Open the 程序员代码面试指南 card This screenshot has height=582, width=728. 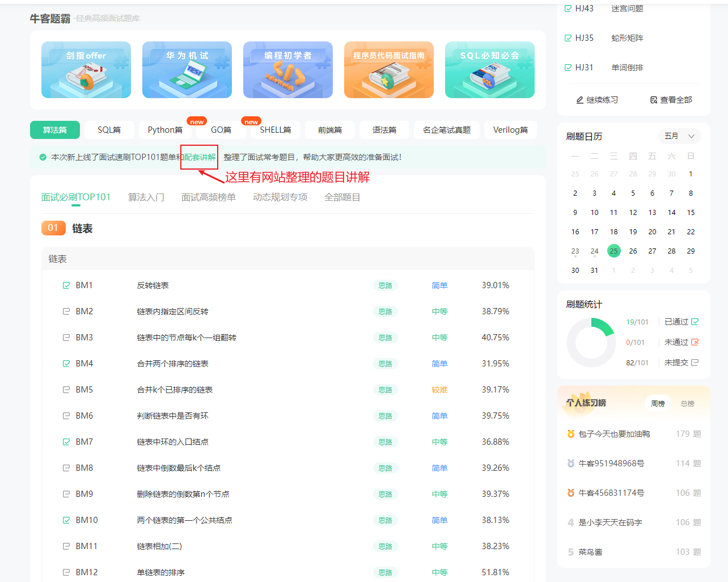(389, 70)
